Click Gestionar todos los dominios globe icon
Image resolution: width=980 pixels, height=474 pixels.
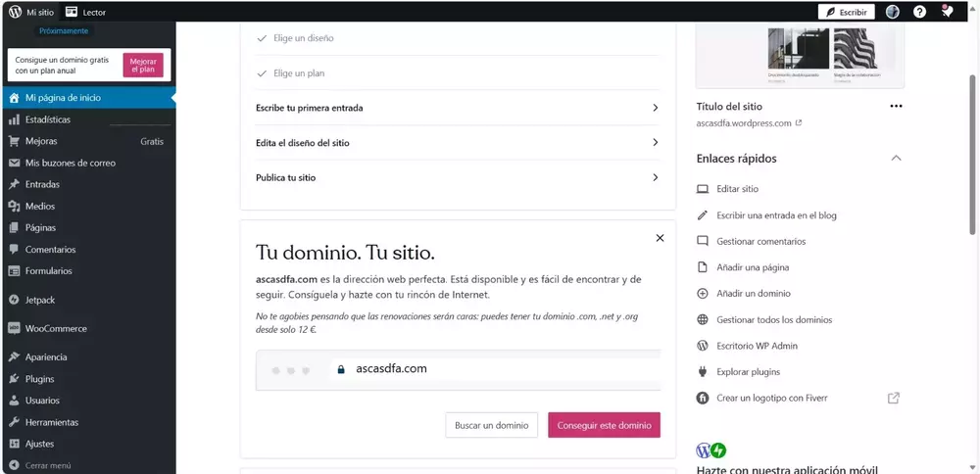[x=703, y=319]
